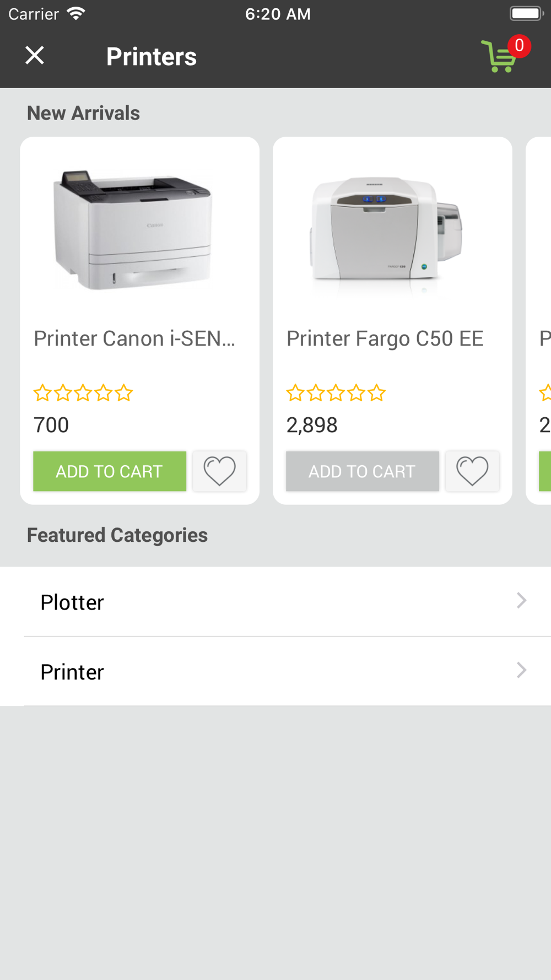Screen dimensions: 551x980
Task: Open the Printer category row
Action: pos(275,671)
